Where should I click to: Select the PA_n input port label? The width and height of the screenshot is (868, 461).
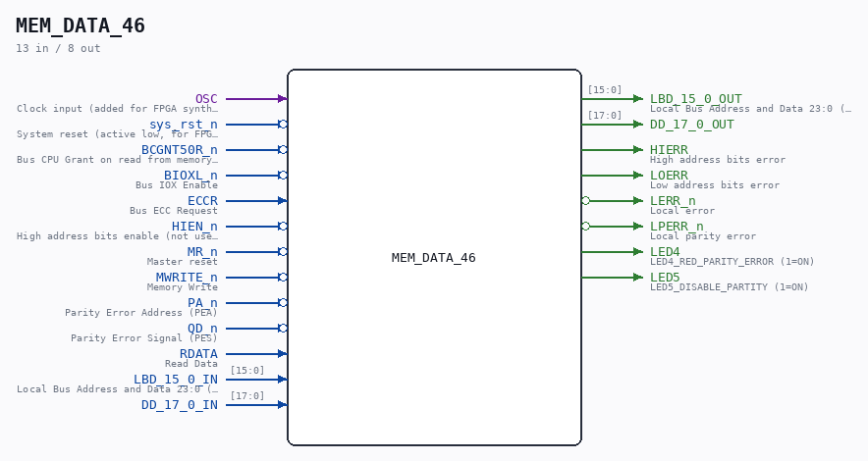click(202, 302)
